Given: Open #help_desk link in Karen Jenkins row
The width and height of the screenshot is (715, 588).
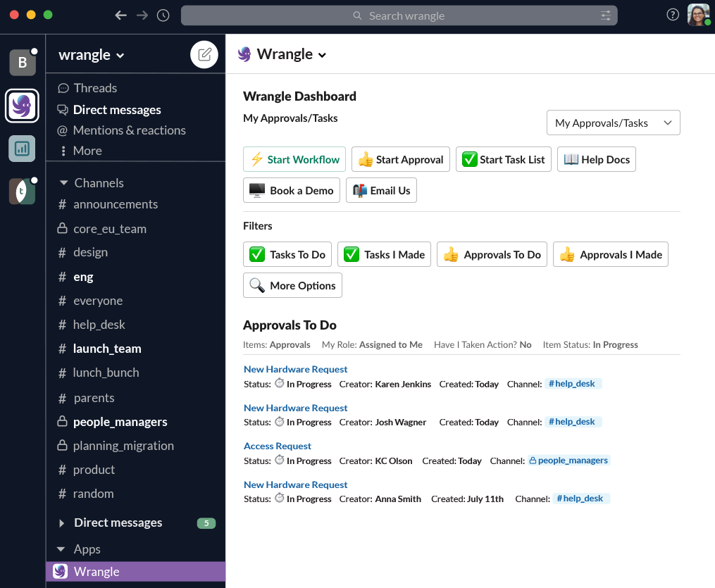Looking at the screenshot, I should tap(573, 384).
